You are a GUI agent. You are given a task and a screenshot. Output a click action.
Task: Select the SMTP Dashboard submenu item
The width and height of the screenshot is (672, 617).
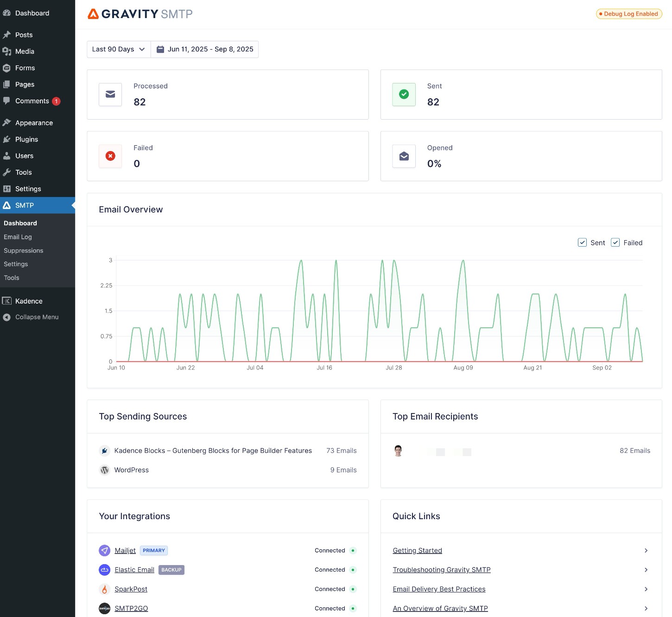[20, 223]
